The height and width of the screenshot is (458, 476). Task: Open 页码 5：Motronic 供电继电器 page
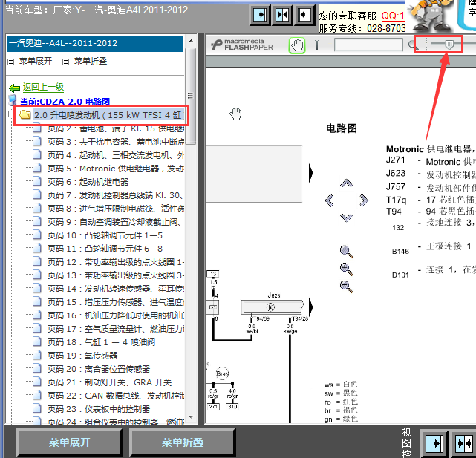click(117, 169)
